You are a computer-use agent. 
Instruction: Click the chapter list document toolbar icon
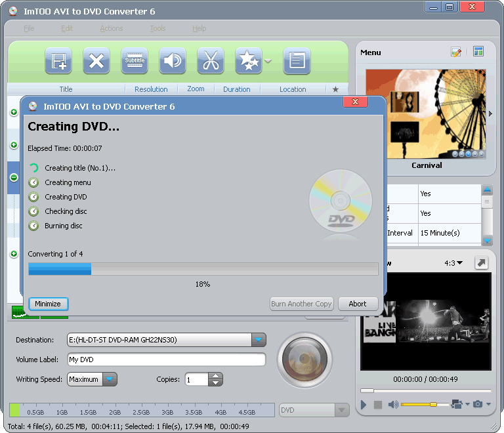pos(297,61)
